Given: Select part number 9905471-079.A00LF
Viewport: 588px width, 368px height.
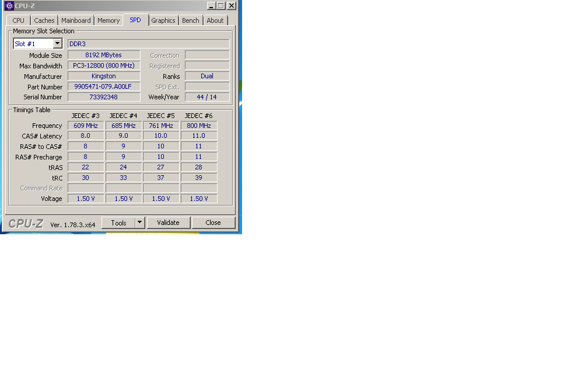Looking at the screenshot, I should point(104,86).
